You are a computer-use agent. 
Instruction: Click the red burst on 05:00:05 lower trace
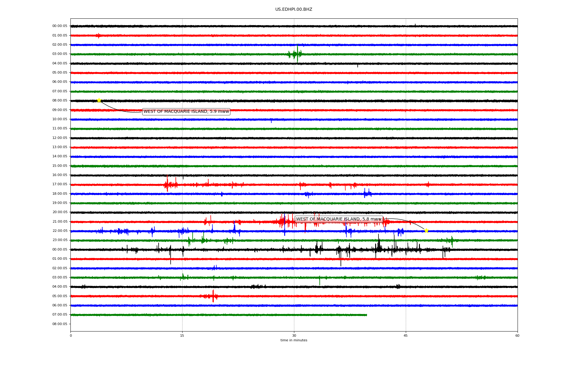[213, 296]
